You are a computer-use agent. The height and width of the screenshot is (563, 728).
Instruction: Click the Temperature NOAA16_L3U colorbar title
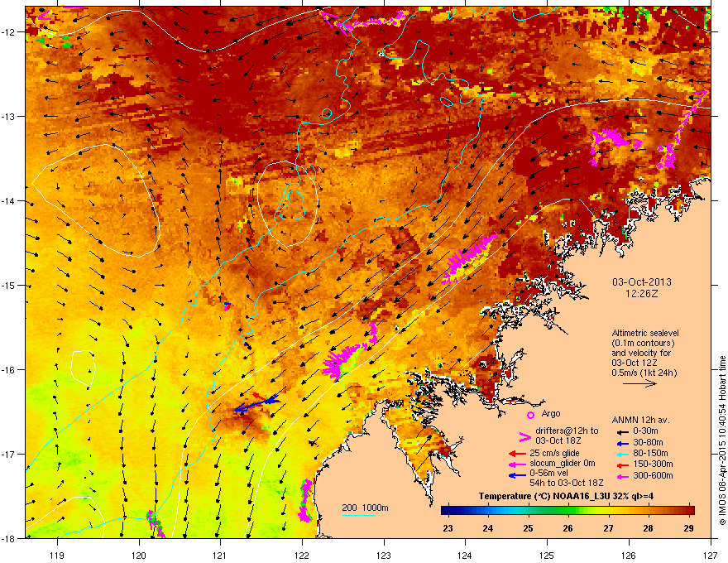(566, 496)
